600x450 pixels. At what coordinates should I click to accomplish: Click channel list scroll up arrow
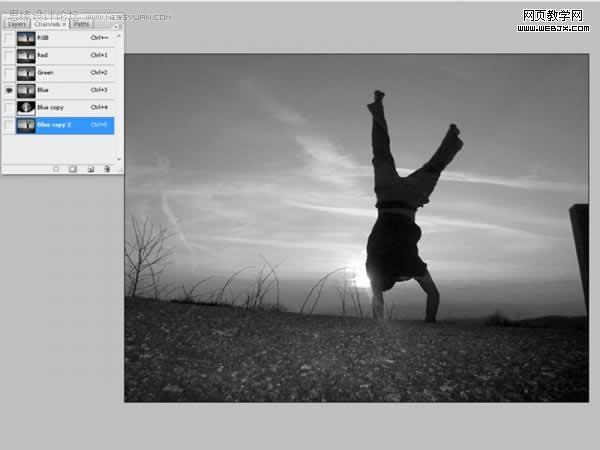click(118, 36)
